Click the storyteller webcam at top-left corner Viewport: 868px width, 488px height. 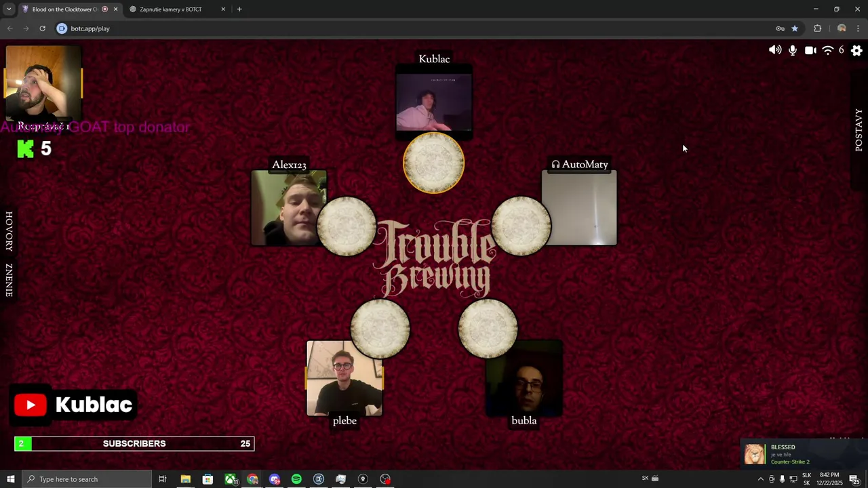[43, 83]
